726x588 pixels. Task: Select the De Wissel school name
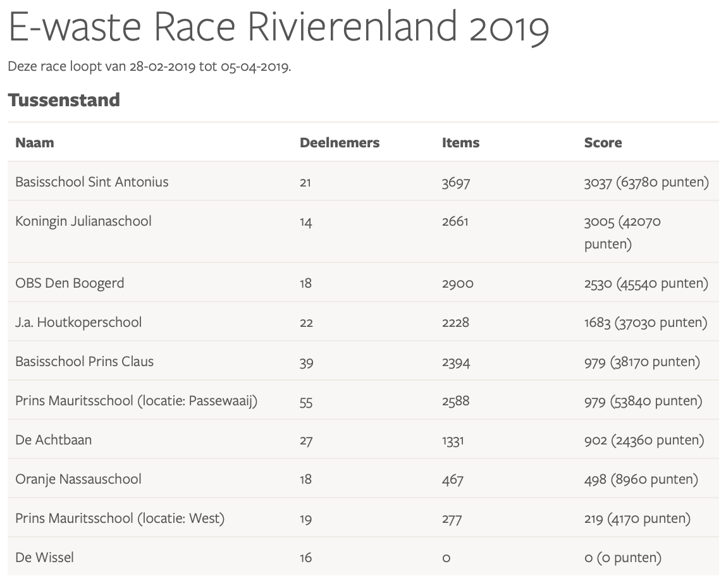44,558
